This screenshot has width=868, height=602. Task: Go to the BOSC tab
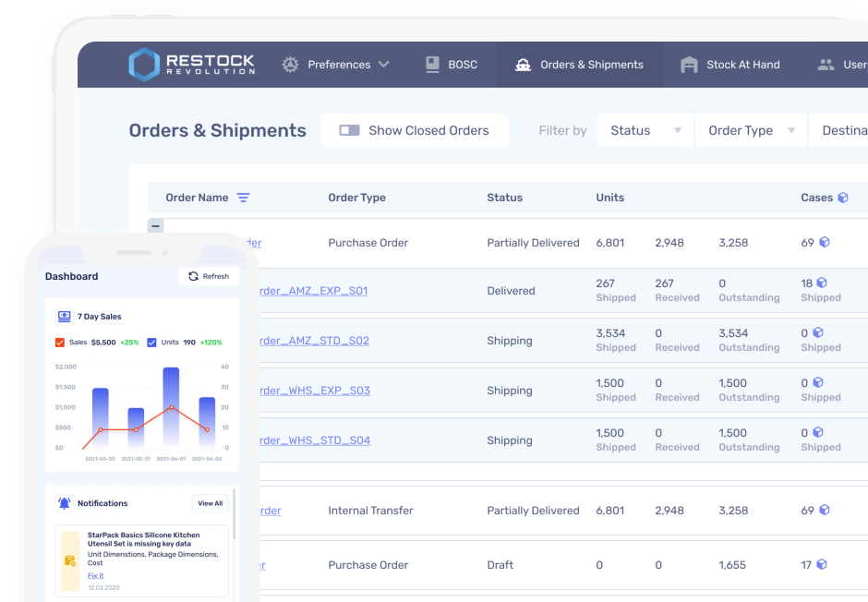pyautogui.click(x=452, y=65)
